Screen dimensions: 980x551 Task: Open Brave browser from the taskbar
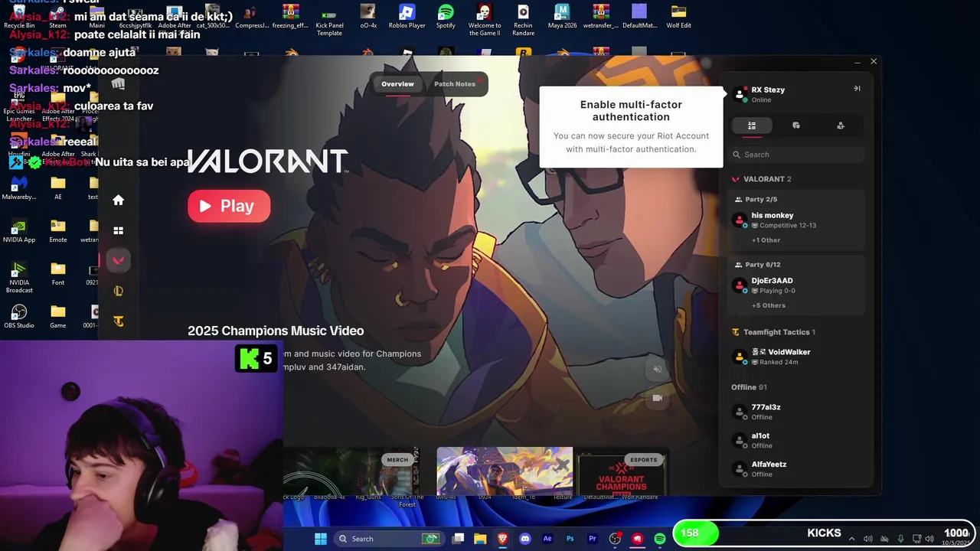[x=502, y=539]
